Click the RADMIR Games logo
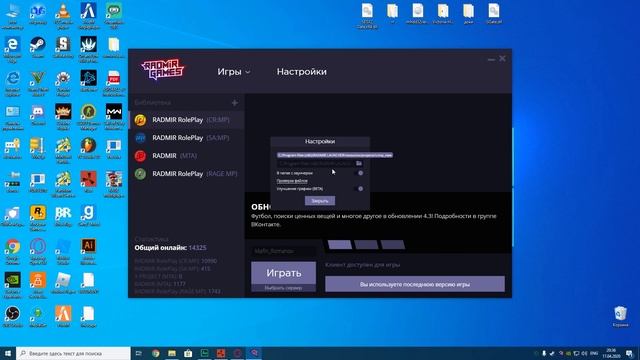This screenshot has height=360, width=640. 162,69
